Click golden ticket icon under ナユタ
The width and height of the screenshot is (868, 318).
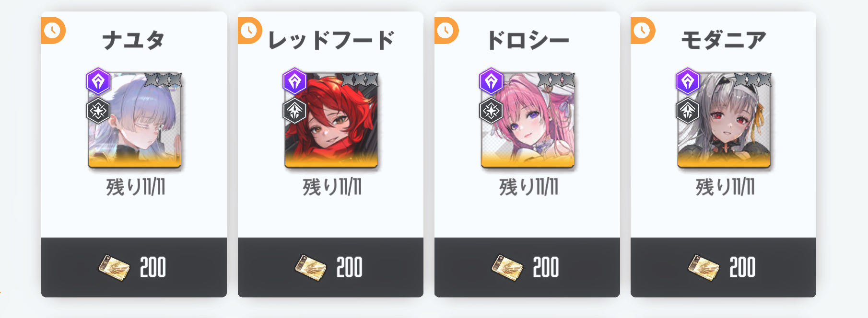(x=114, y=268)
